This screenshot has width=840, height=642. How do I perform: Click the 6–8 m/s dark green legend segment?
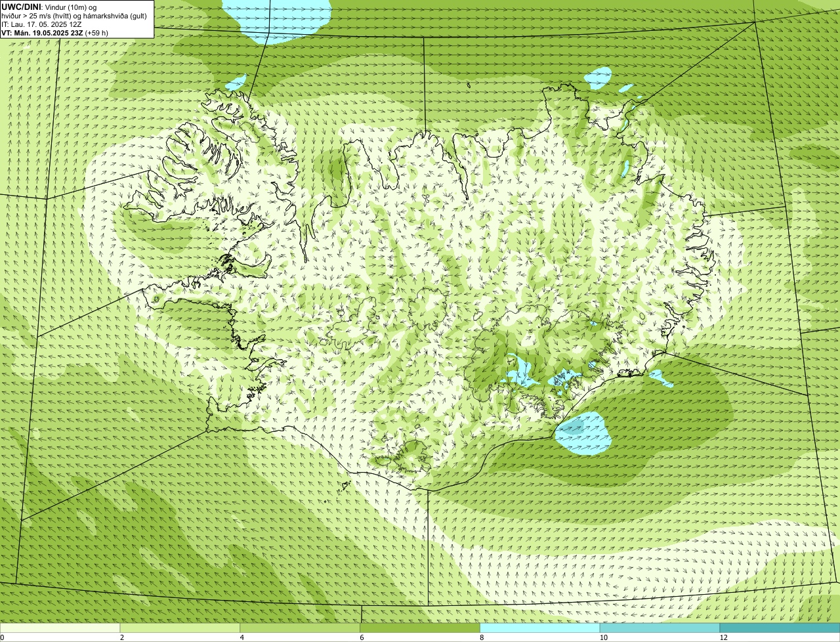[420, 628]
